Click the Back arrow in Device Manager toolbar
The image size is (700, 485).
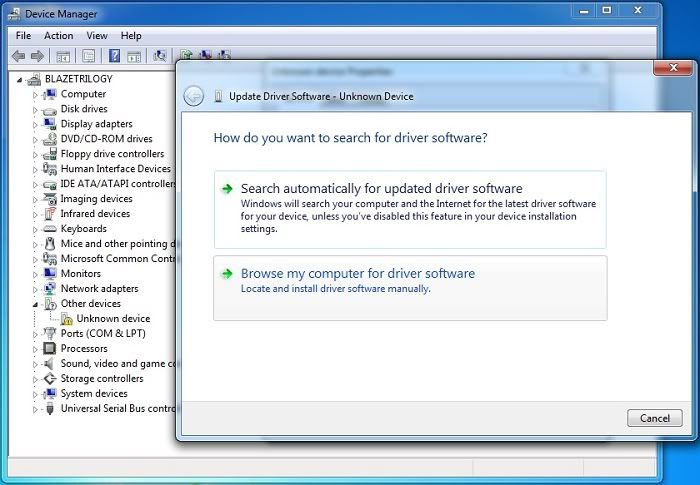pos(18,56)
